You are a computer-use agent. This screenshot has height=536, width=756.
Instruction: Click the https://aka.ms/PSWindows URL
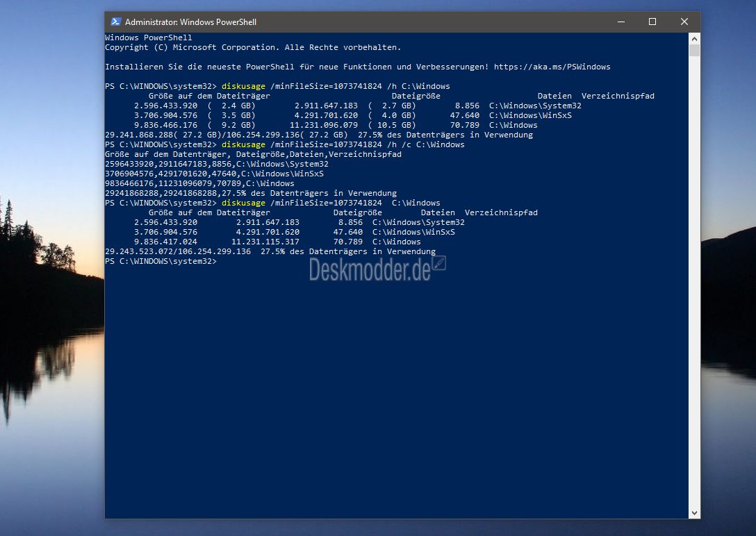552,67
